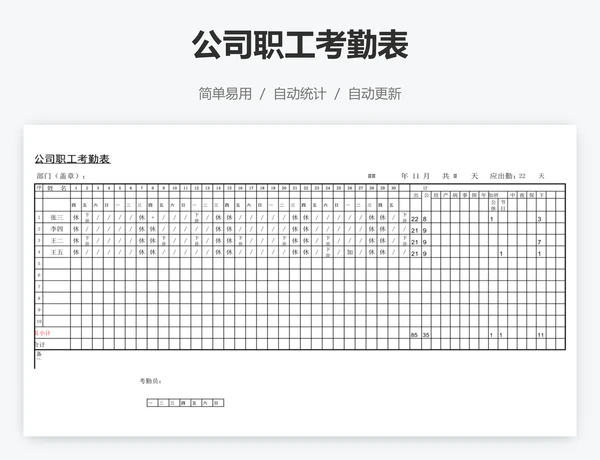Select the name cell 王二

point(57,241)
